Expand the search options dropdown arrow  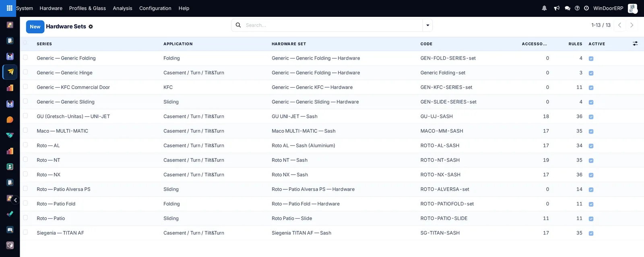click(427, 25)
